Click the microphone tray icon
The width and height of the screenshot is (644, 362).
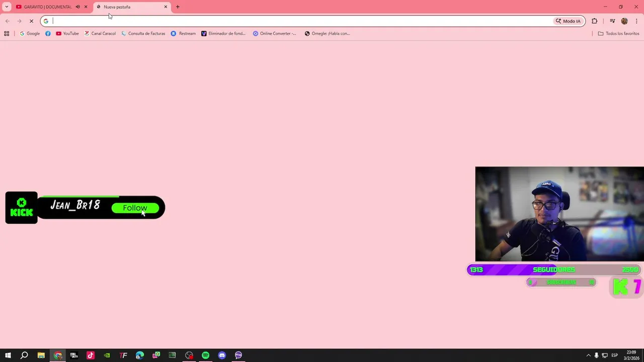coord(597,355)
